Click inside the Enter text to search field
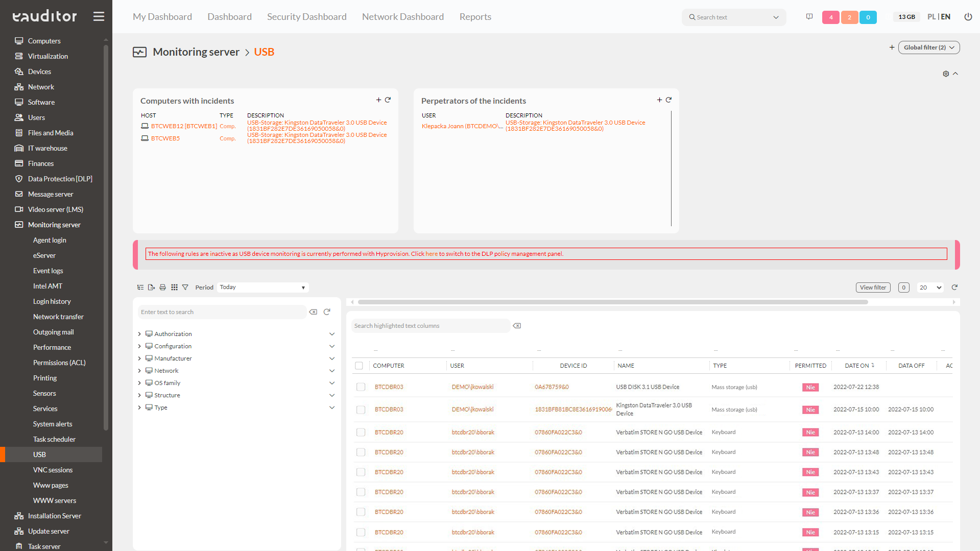Image resolution: width=980 pixels, height=551 pixels. click(x=222, y=312)
